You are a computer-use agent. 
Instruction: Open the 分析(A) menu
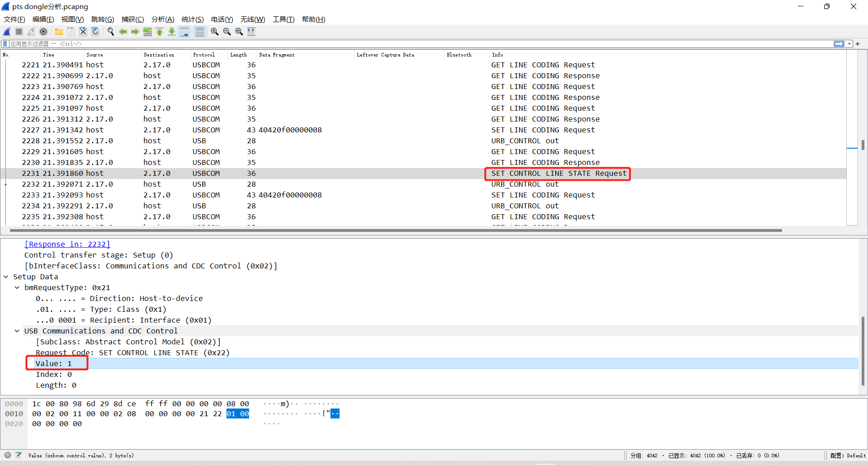coord(163,19)
